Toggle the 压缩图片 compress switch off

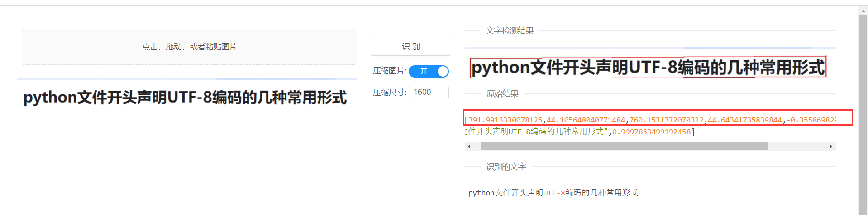click(429, 72)
